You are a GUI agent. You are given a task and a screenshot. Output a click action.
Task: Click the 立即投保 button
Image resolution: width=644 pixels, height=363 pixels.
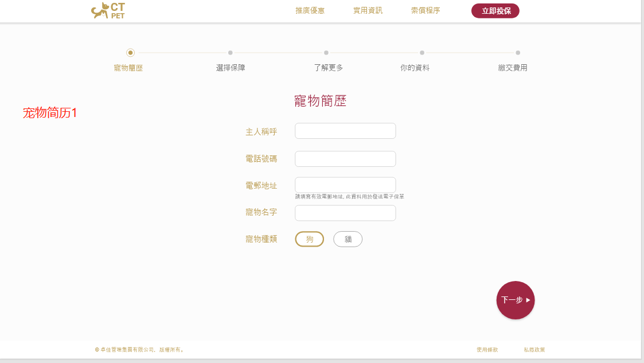pos(495,11)
